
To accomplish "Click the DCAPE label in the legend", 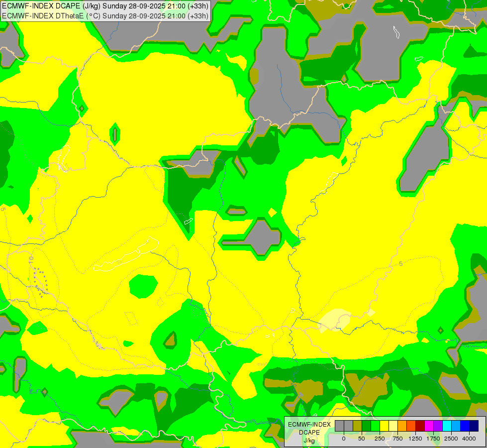I will 309,433.
